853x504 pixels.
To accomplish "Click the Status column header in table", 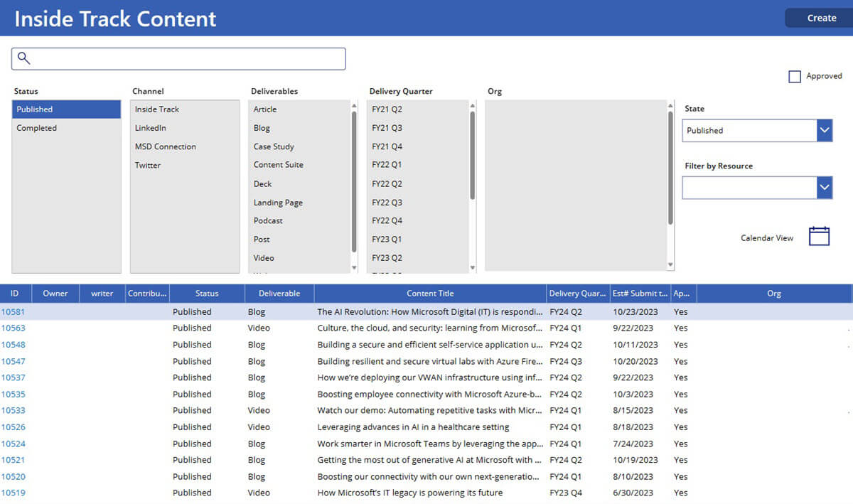I will tap(207, 294).
